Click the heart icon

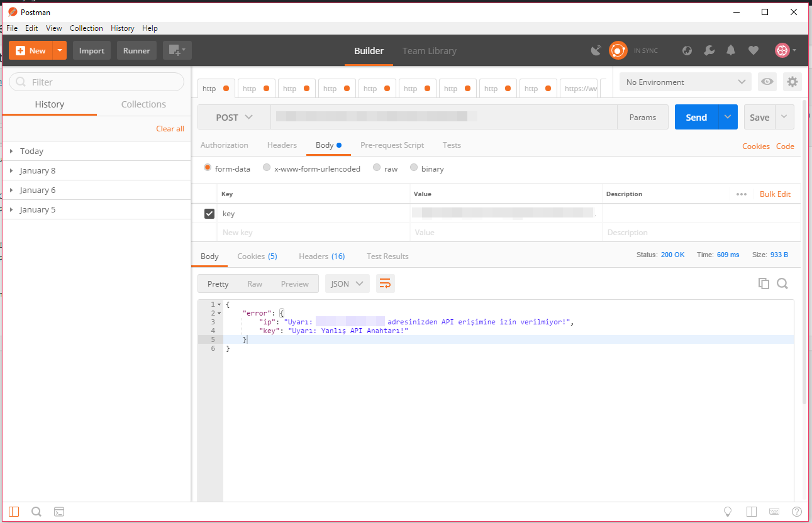(x=753, y=51)
